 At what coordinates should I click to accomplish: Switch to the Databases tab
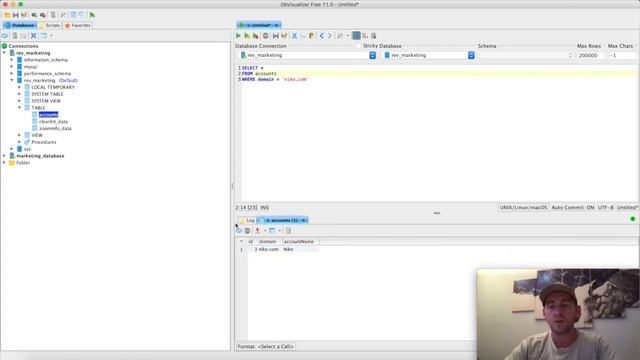(x=20, y=25)
